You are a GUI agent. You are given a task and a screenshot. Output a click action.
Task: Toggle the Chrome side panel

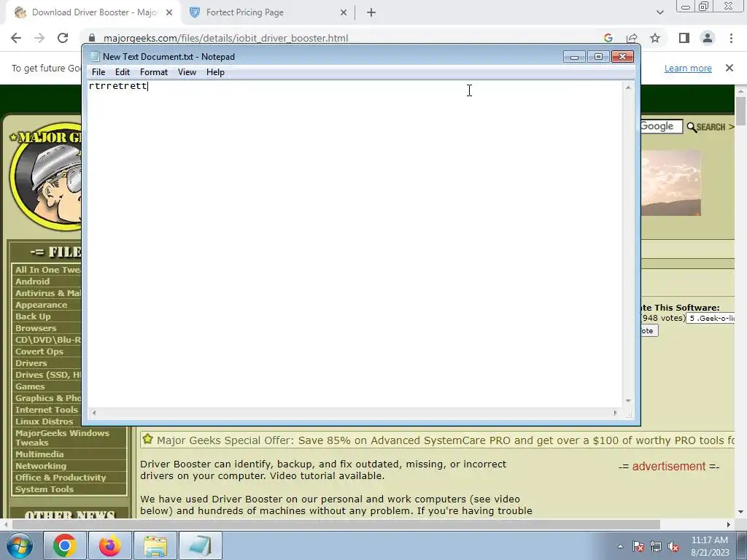tap(684, 38)
